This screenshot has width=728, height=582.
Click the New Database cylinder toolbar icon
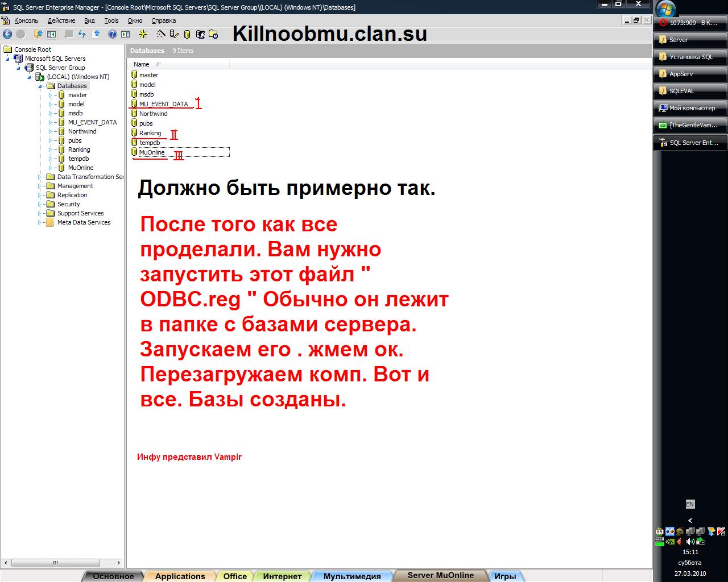pos(187,34)
